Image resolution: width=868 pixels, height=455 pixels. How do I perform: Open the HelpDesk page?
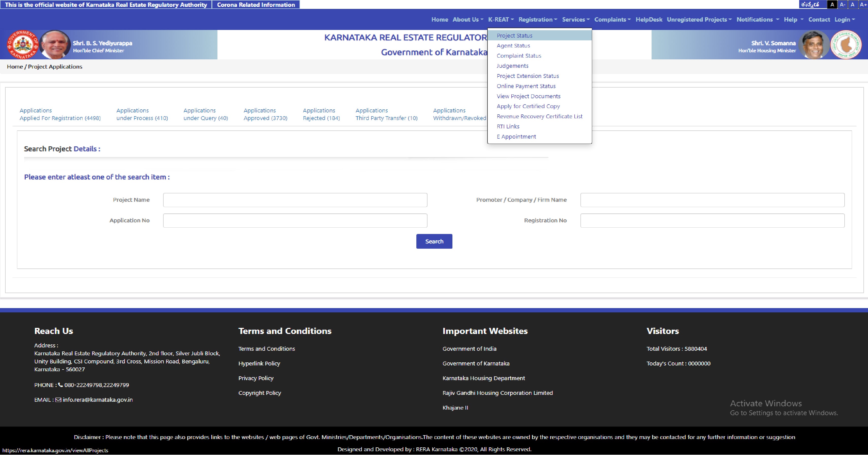649,20
